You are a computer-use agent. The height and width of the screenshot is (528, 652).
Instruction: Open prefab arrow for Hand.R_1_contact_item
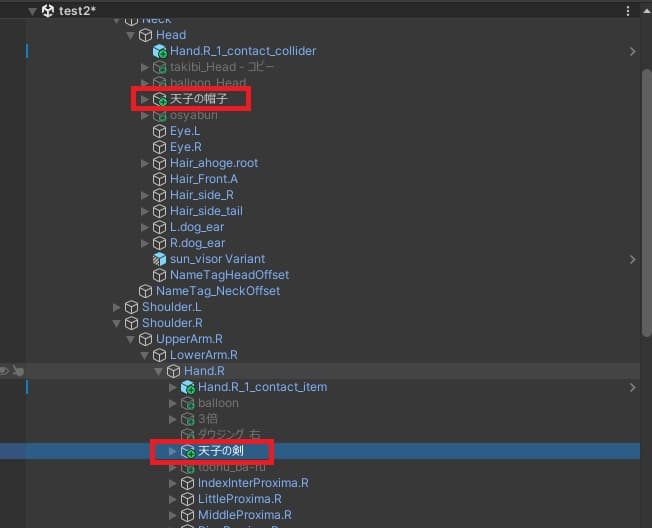(632, 387)
